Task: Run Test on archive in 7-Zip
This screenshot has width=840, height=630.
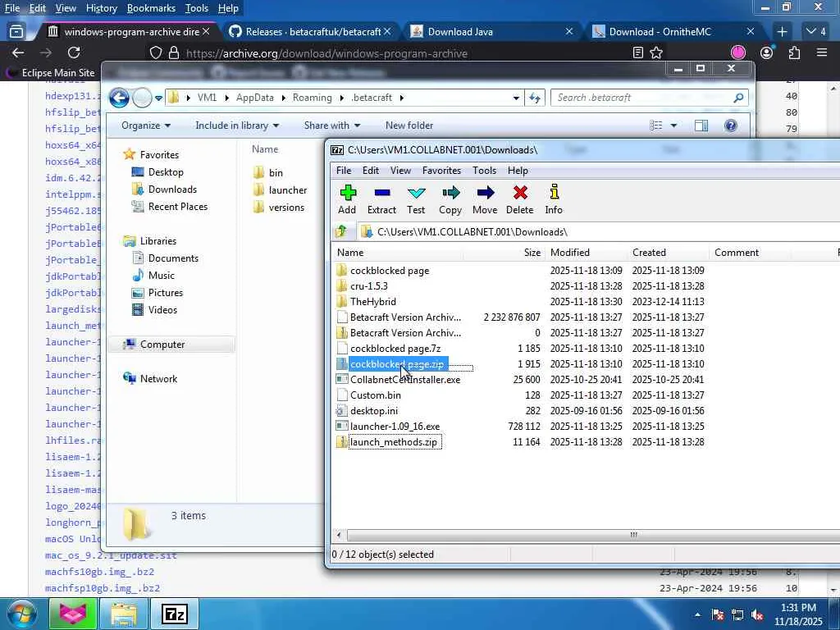Action: click(x=416, y=200)
